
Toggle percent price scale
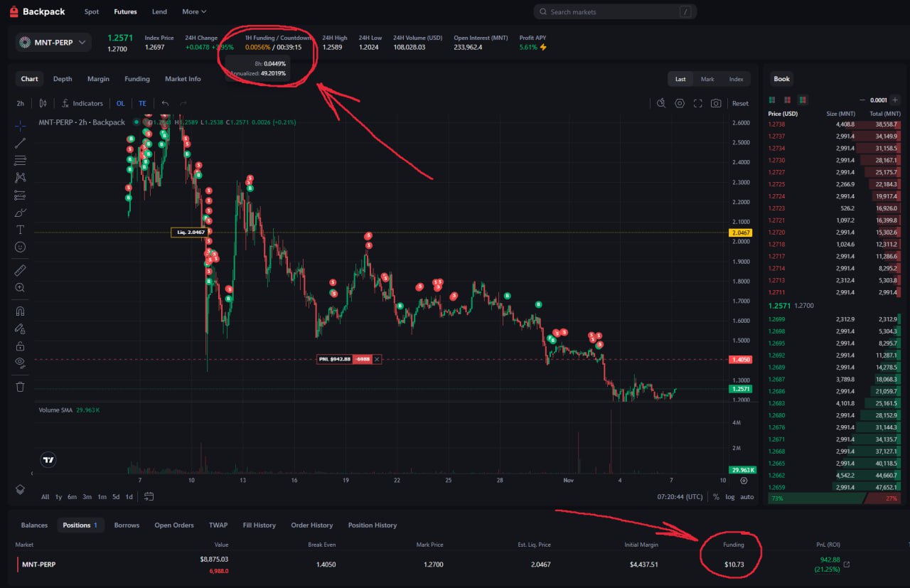tap(716, 497)
